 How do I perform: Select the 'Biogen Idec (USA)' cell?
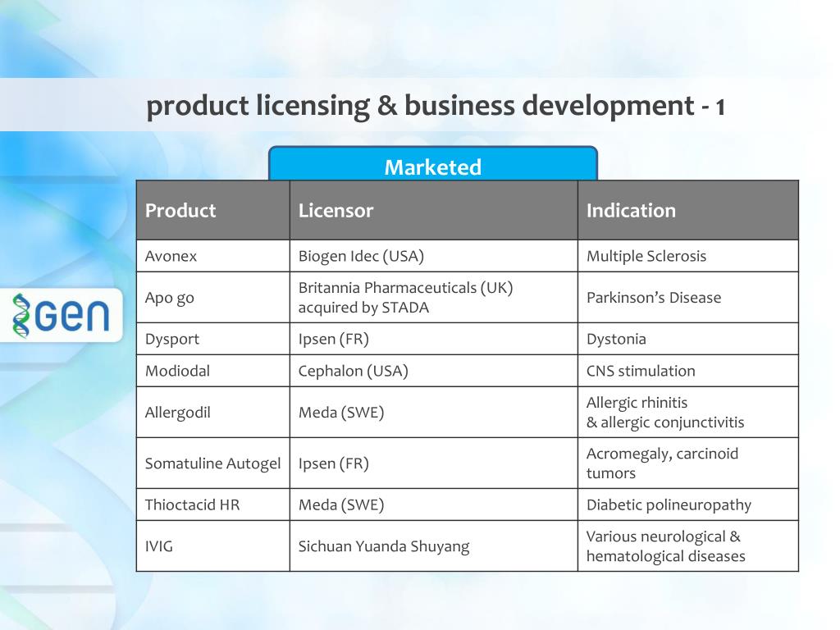pyautogui.click(x=434, y=256)
